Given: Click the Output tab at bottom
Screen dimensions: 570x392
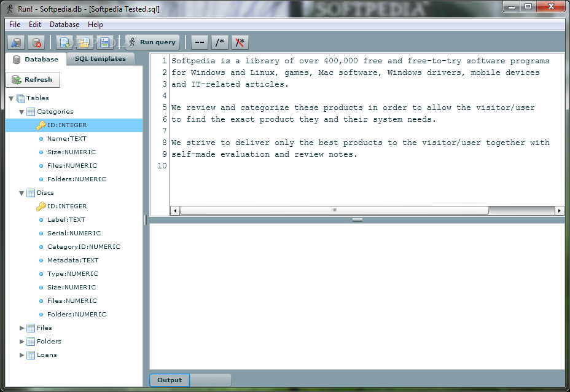Looking at the screenshot, I should coord(170,380).
